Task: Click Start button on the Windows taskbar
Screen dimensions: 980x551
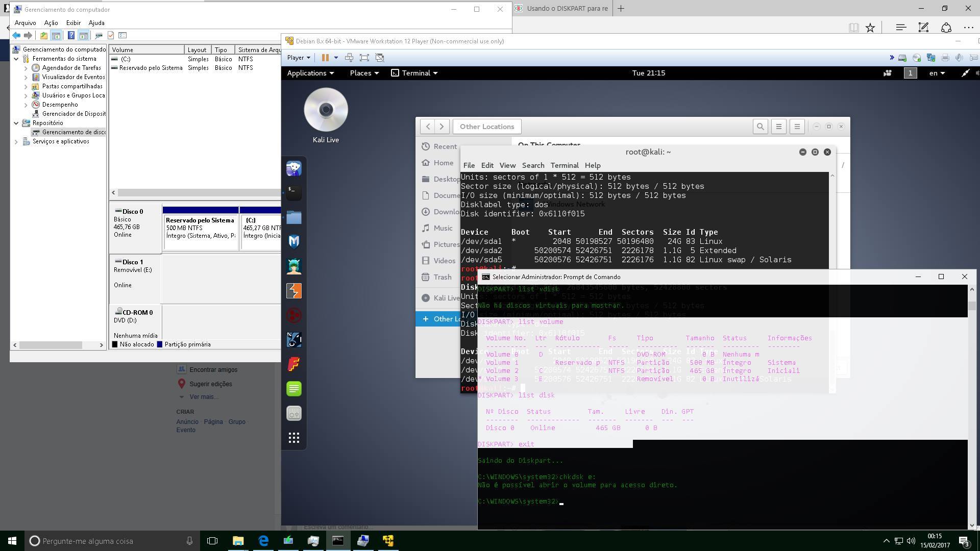Action: point(12,541)
